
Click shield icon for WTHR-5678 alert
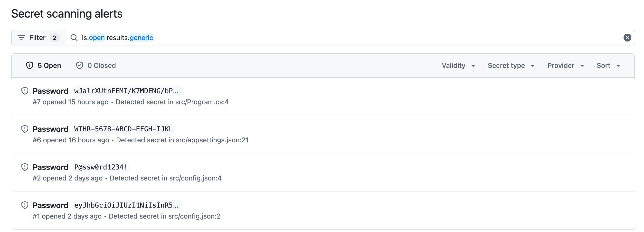coord(25,129)
